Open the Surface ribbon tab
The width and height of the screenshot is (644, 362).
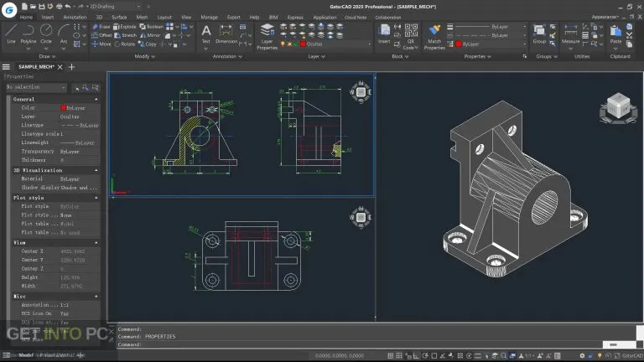pyautogui.click(x=119, y=18)
